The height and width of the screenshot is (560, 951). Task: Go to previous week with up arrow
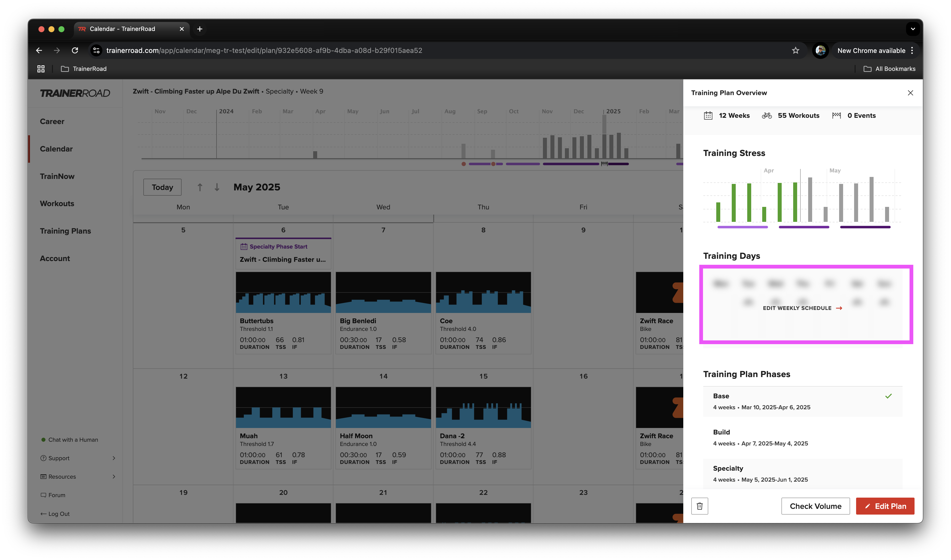pyautogui.click(x=200, y=187)
